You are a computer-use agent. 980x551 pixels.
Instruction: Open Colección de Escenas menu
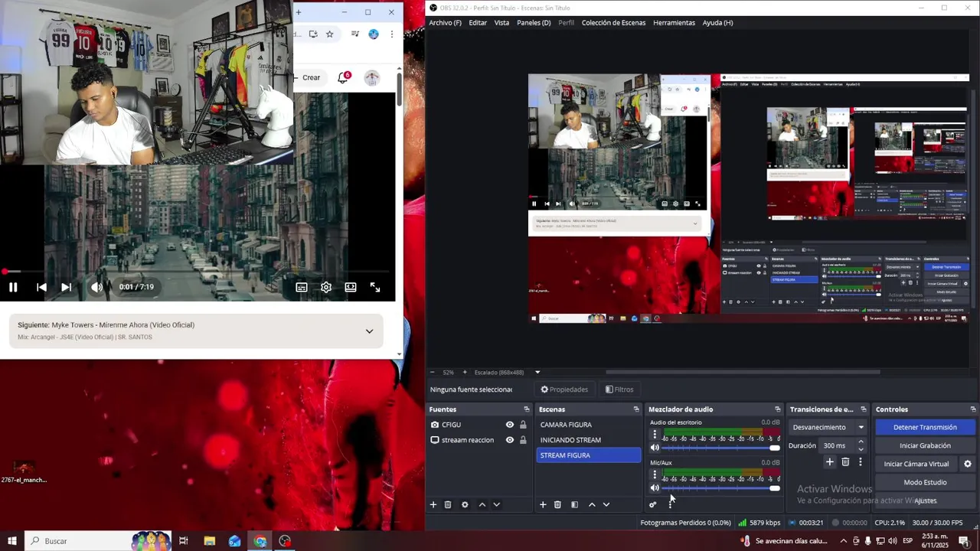coord(613,23)
